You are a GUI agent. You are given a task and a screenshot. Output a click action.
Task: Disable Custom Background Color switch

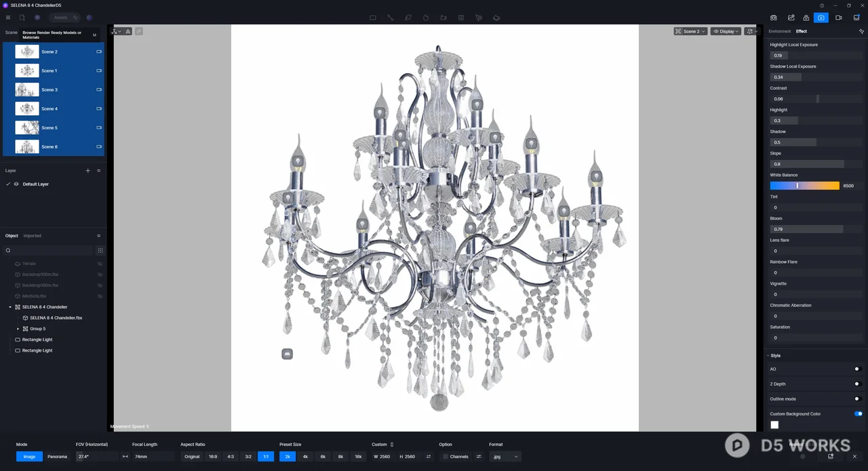coord(859,414)
